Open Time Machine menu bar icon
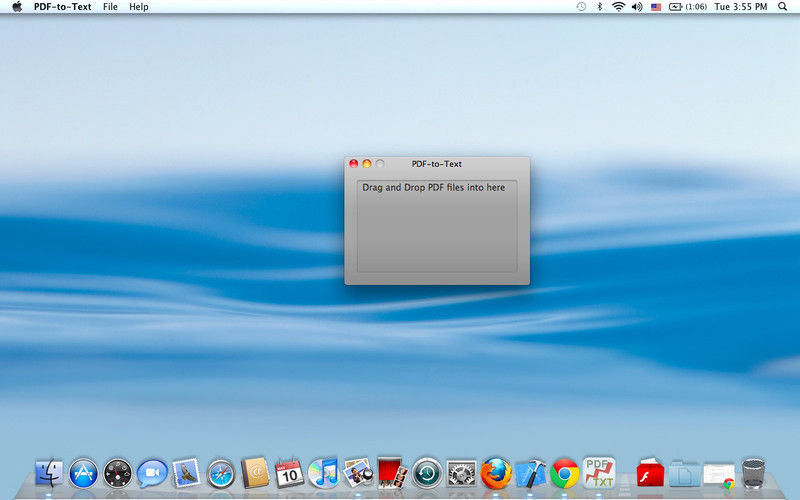Image resolution: width=800 pixels, height=500 pixels. coord(581,7)
